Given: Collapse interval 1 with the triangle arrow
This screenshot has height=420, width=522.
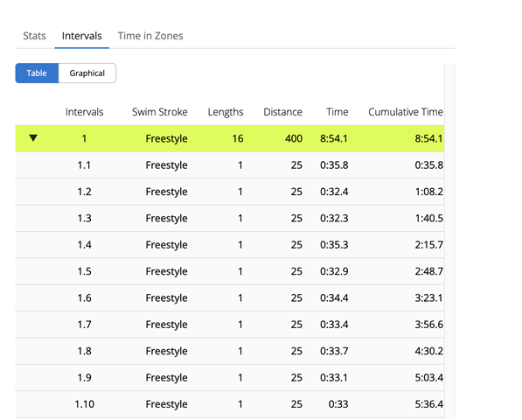Looking at the screenshot, I should pyautogui.click(x=33, y=137).
